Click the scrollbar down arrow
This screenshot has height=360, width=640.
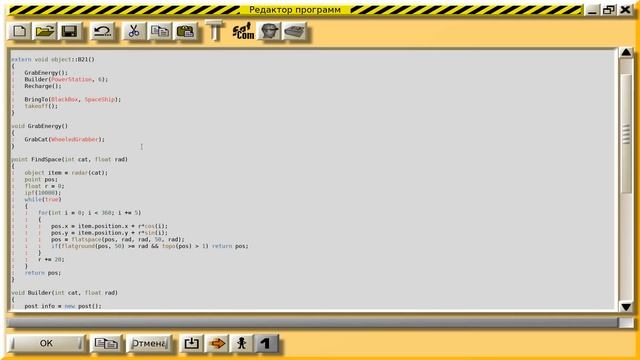(x=626, y=307)
